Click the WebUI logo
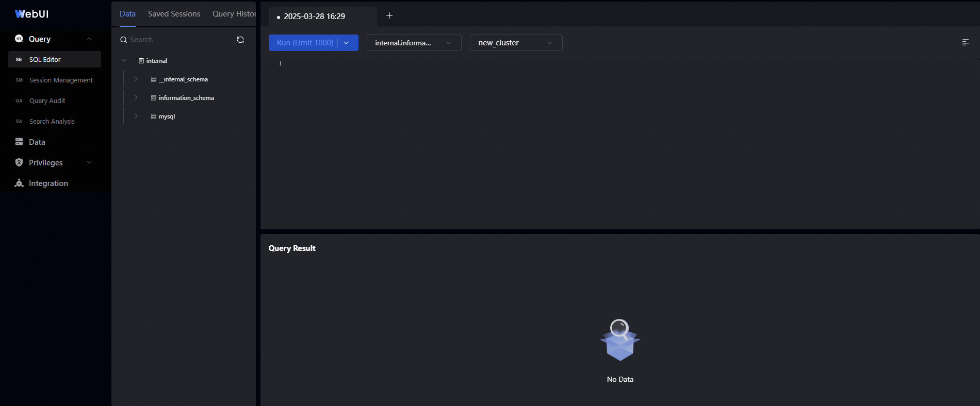This screenshot has width=980, height=406. [32, 14]
